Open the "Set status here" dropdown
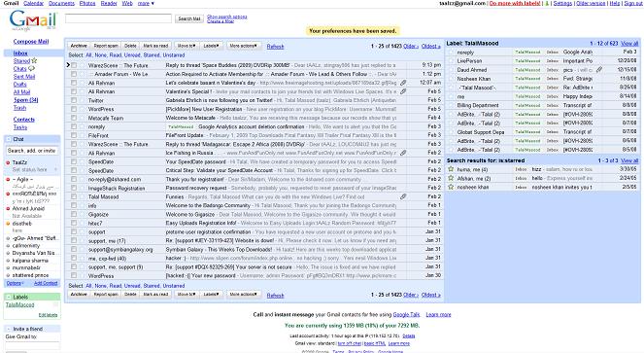644x353 pixels. (x=56, y=169)
